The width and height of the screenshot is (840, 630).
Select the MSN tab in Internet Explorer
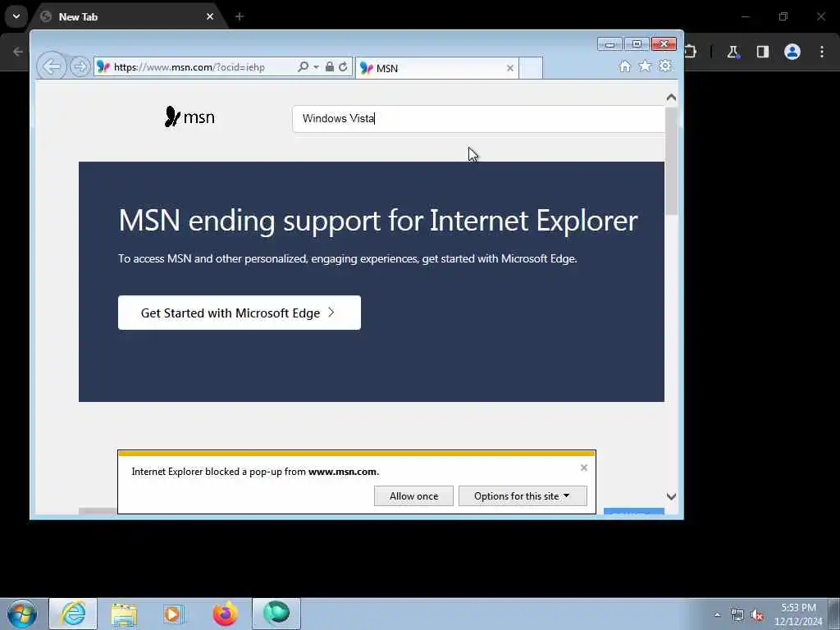[x=436, y=68]
